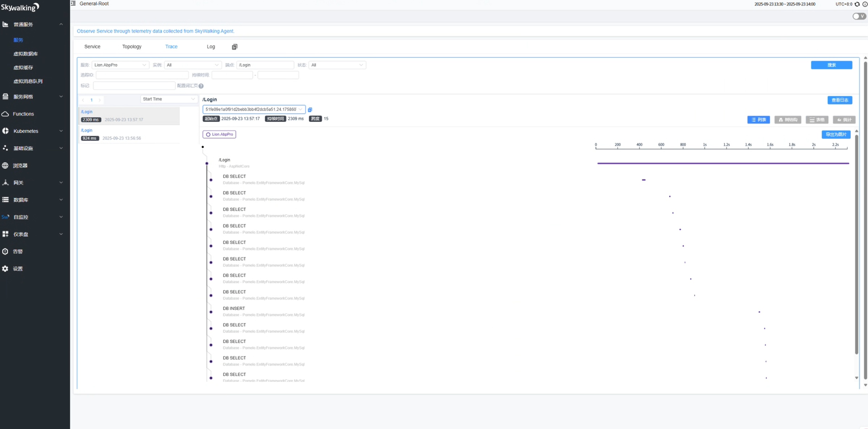The image size is (868, 429).
Task: Collapse sidebar with the top-left menu icon
Action: click(73, 4)
